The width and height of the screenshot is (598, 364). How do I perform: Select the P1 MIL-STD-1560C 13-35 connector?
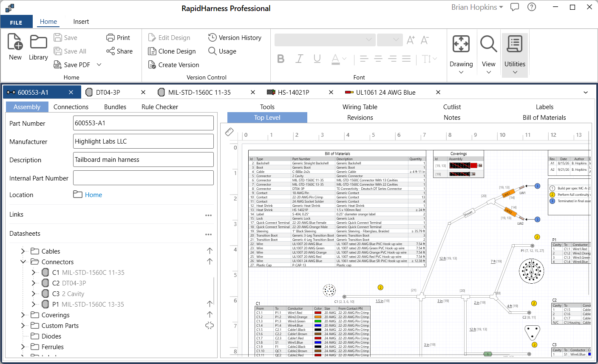click(x=83, y=305)
